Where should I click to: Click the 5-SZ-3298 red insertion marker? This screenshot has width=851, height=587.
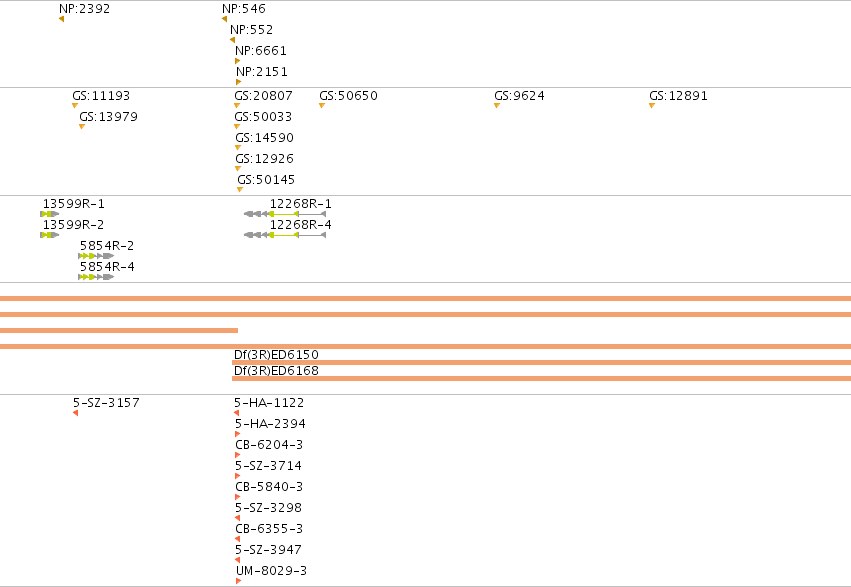click(238, 518)
